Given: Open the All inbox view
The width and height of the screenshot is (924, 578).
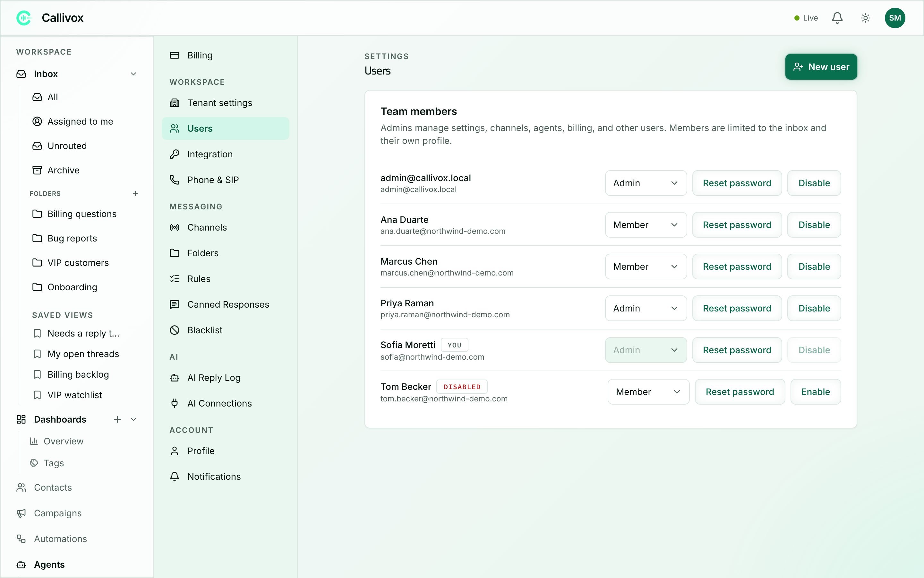Looking at the screenshot, I should (x=52, y=97).
